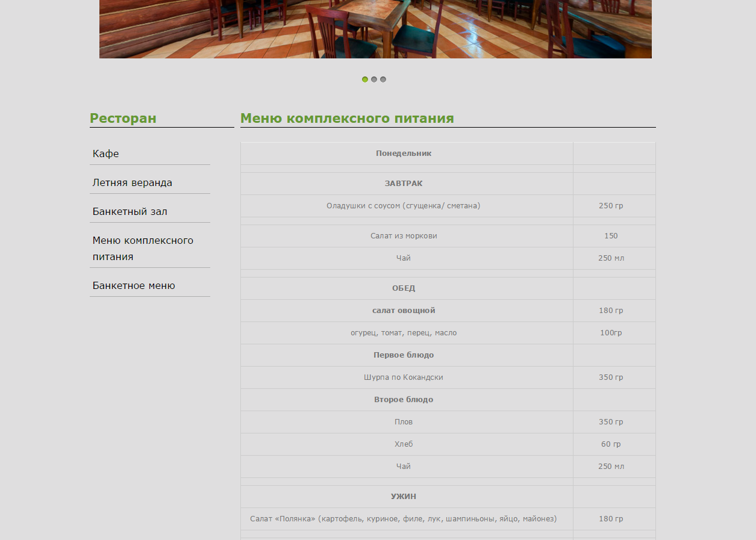
Task: Click 250 гр weight for Оладушки
Action: click(611, 206)
